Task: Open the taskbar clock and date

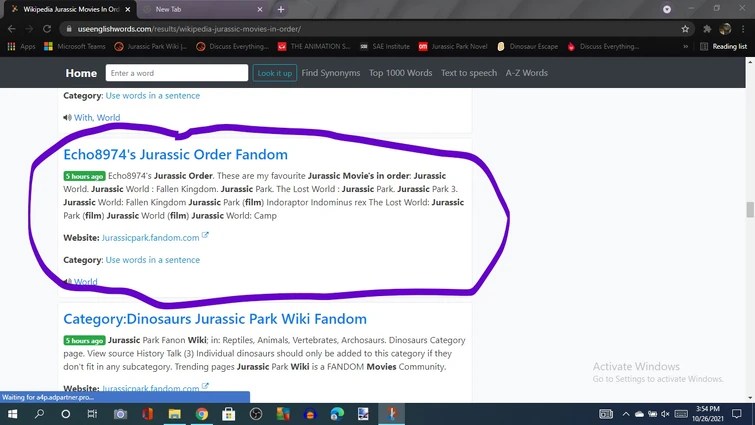Action: click(x=708, y=414)
